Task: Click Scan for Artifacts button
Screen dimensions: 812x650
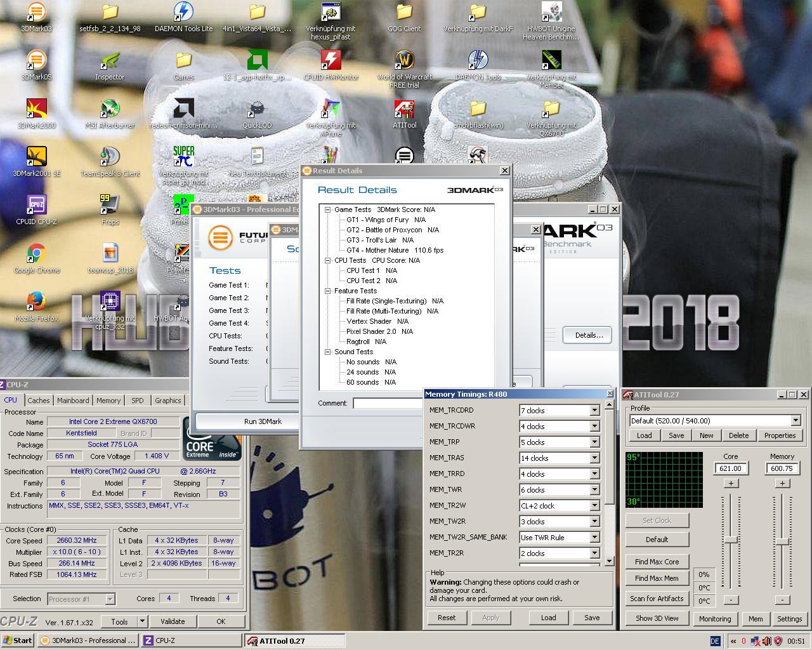Action: tap(657, 599)
